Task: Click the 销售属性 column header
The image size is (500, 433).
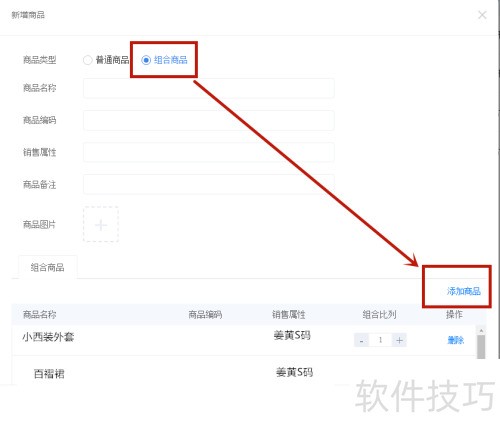Action: coord(289,314)
